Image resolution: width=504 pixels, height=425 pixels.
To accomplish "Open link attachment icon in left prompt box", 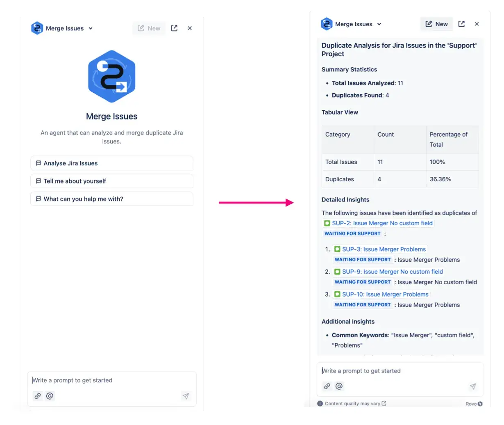I will [38, 396].
